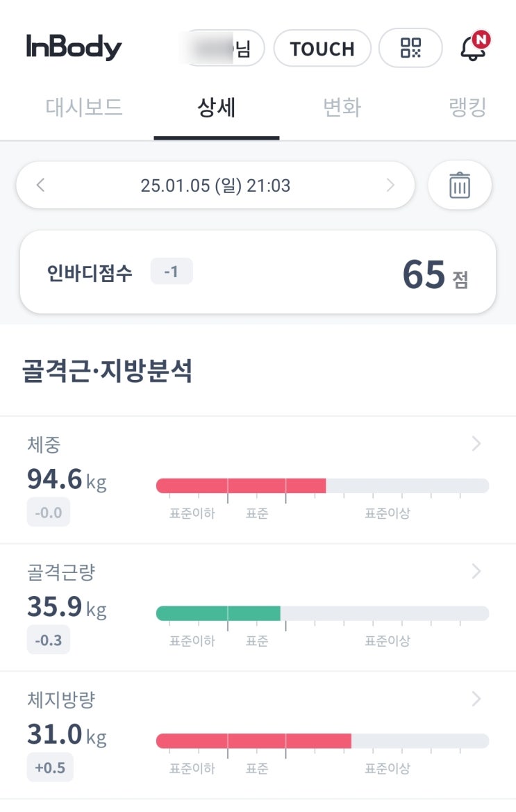Delete this record with trash icon
The width and height of the screenshot is (516, 812).
coord(460,185)
